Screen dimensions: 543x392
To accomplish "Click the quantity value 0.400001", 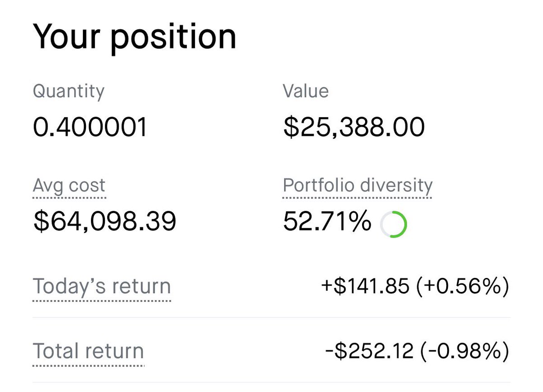I will tap(90, 127).
